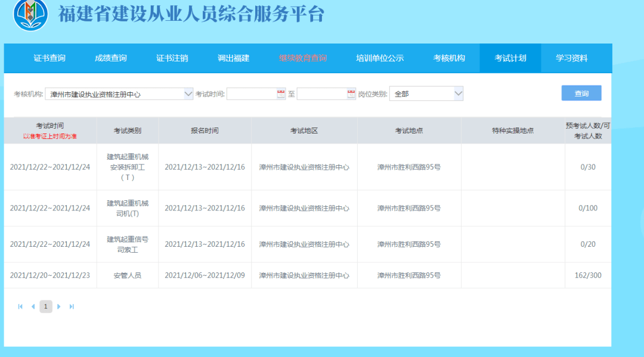The width and height of the screenshot is (644, 357).
Task: Select the 建筑起重机械司机(T) cell
Action: (x=128, y=208)
